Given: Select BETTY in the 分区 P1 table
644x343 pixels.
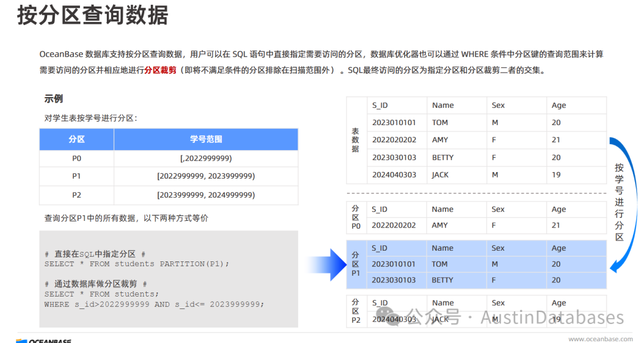Looking at the screenshot, I should pos(442,280).
